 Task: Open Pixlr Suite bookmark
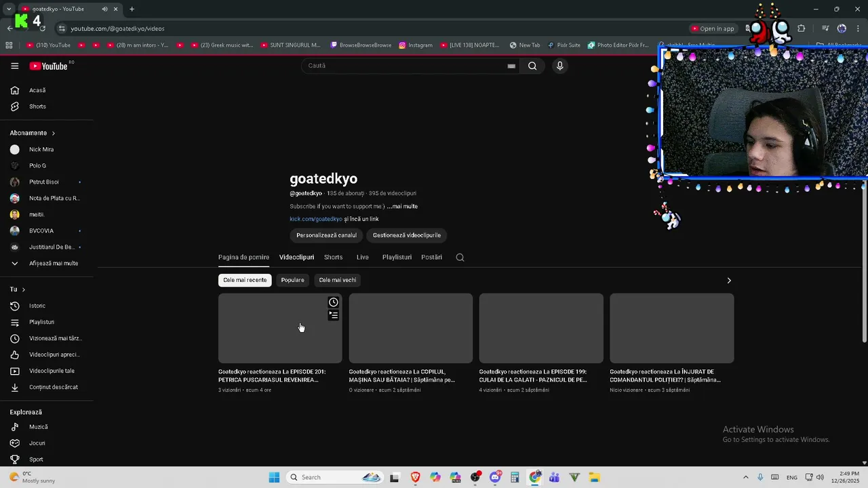564,45
